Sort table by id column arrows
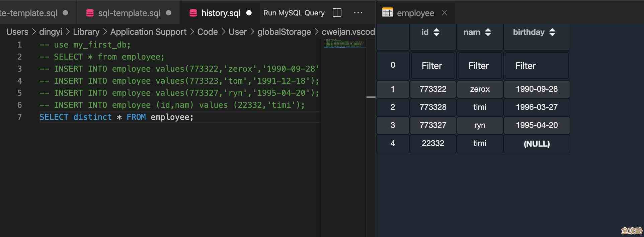The image size is (644, 237). [x=436, y=32]
